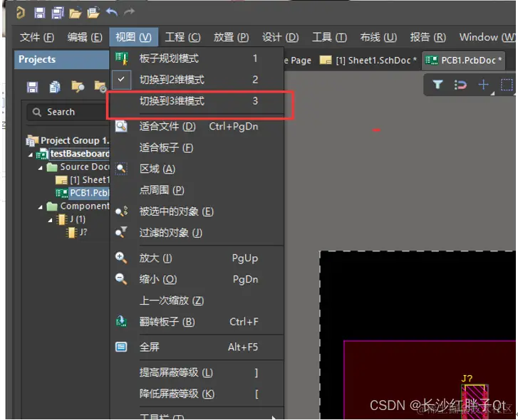The height and width of the screenshot is (420, 518).
Task: Select 板子规划模式 board planning mode
Action: [197, 58]
